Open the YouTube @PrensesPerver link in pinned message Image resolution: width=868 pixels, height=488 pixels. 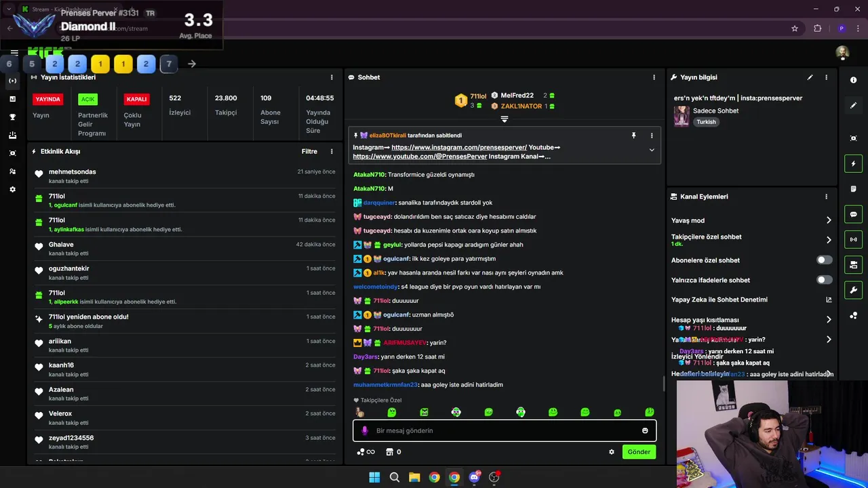click(x=420, y=157)
